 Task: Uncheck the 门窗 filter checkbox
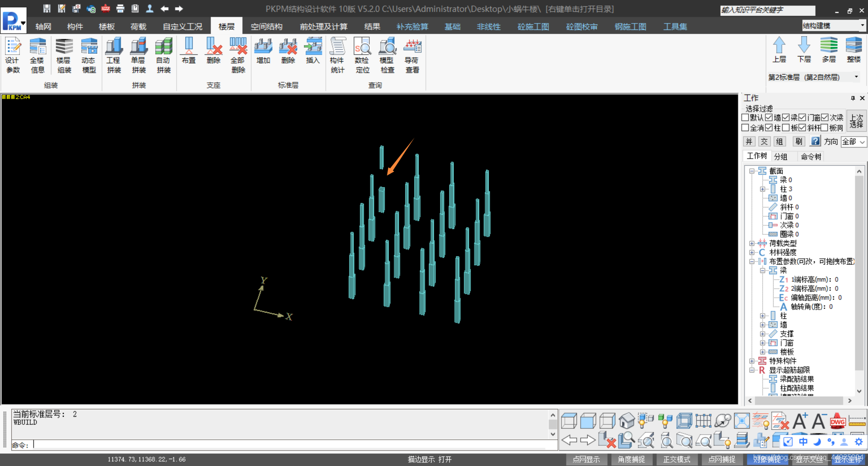click(x=802, y=117)
